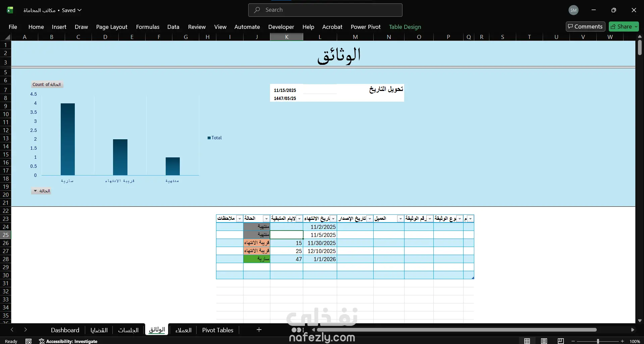Select the green سارية status cell
This screenshot has width=644, height=344.
tap(257, 259)
